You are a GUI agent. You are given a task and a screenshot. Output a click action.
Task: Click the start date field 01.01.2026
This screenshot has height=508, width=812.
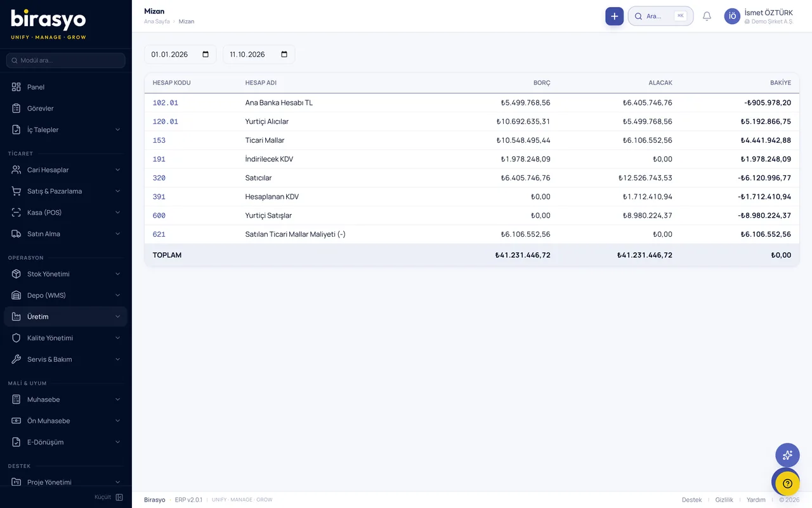click(x=180, y=55)
